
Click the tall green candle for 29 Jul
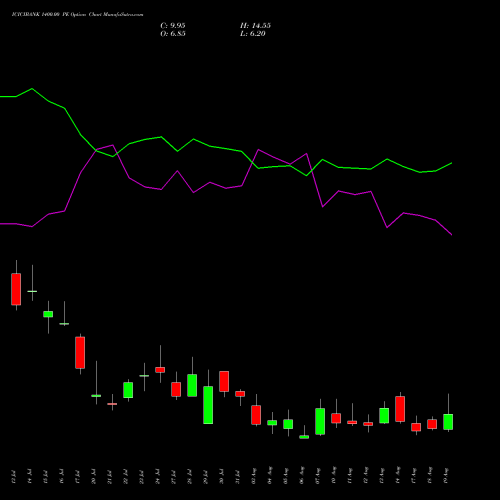pos(208,405)
